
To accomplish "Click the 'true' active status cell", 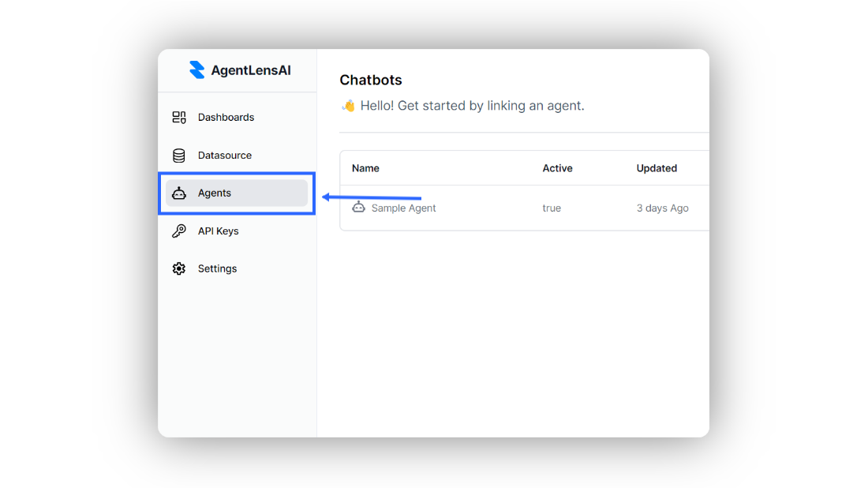I will [x=552, y=208].
